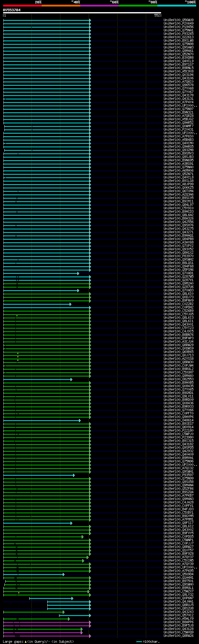Select label UniRef100_Q43001

[178, 324]
